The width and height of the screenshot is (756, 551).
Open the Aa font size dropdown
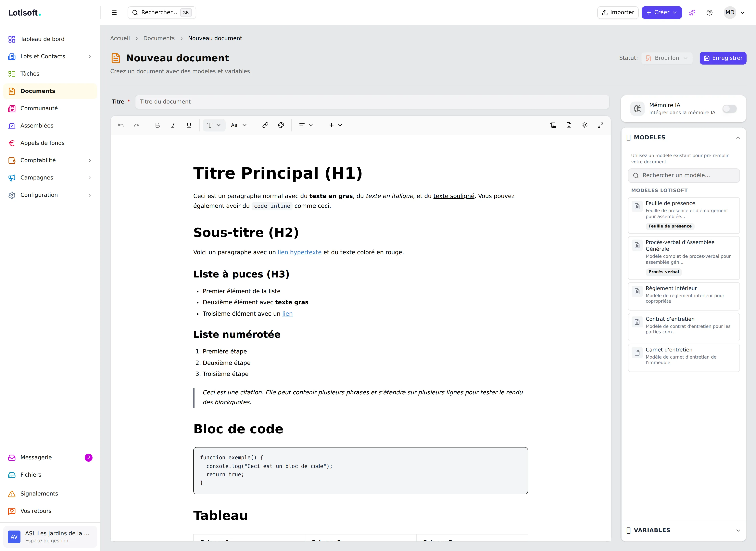pos(239,125)
